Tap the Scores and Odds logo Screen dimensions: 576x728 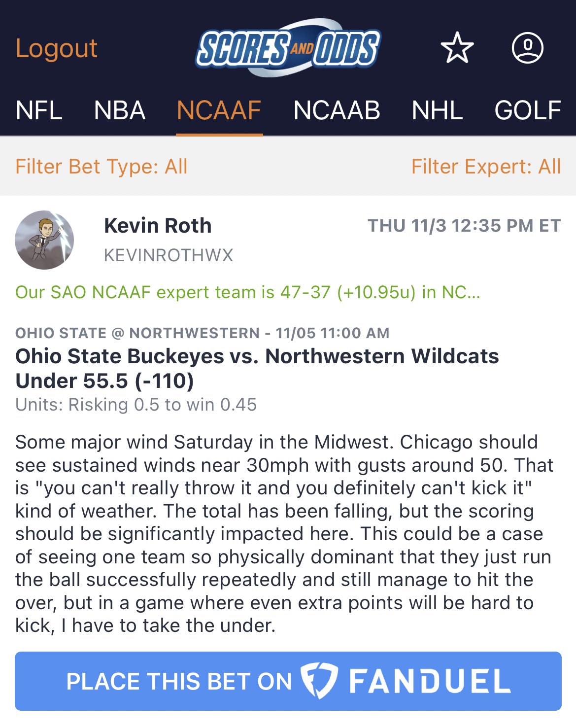pyautogui.click(x=288, y=48)
